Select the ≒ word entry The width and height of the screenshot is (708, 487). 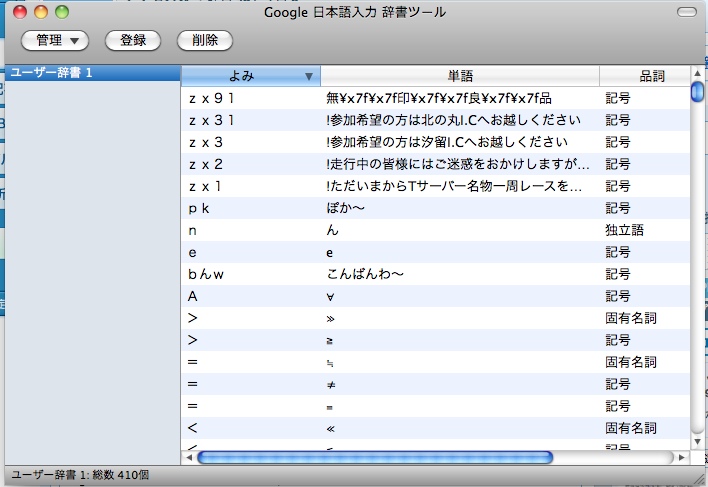[435, 362]
